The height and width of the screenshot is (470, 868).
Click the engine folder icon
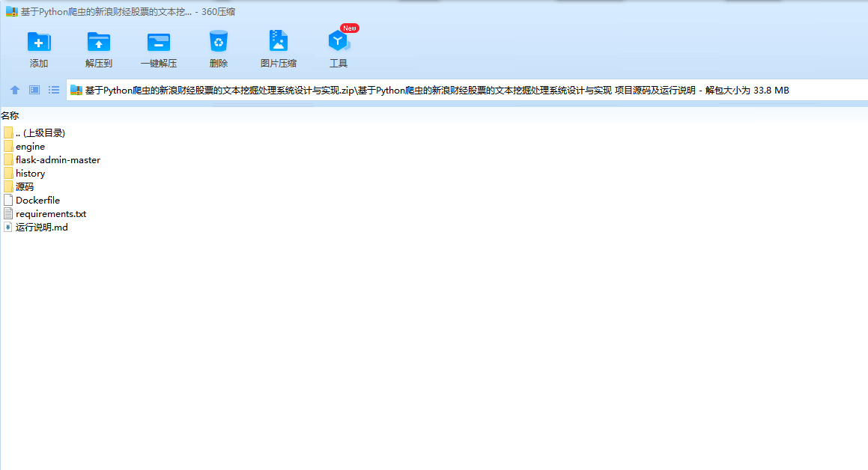pos(8,147)
